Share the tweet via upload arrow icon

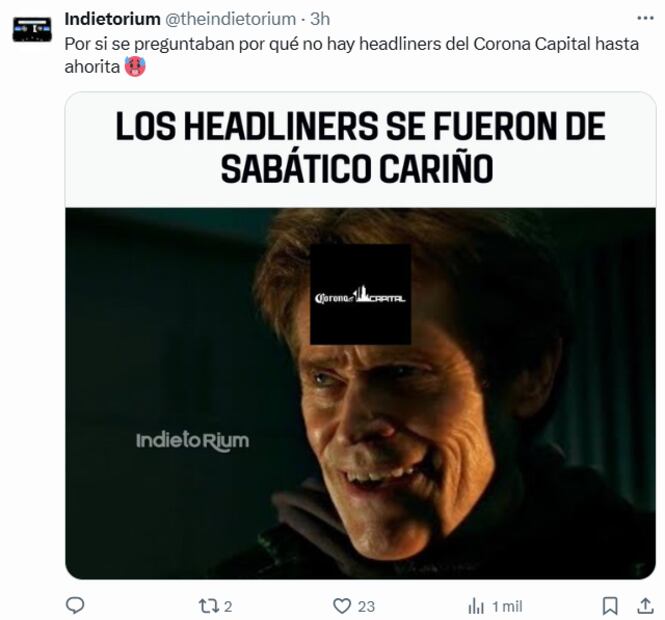point(645,606)
